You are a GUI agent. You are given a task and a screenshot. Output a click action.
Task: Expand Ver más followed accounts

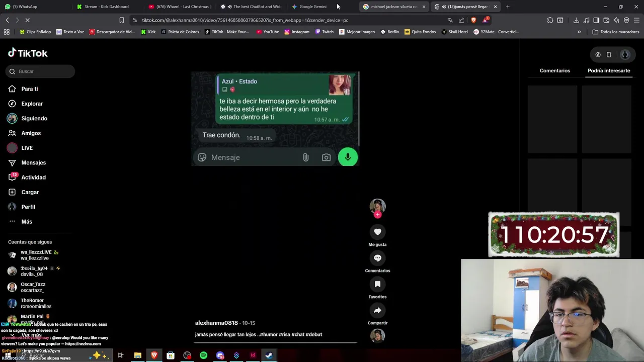(x=31, y=335)
